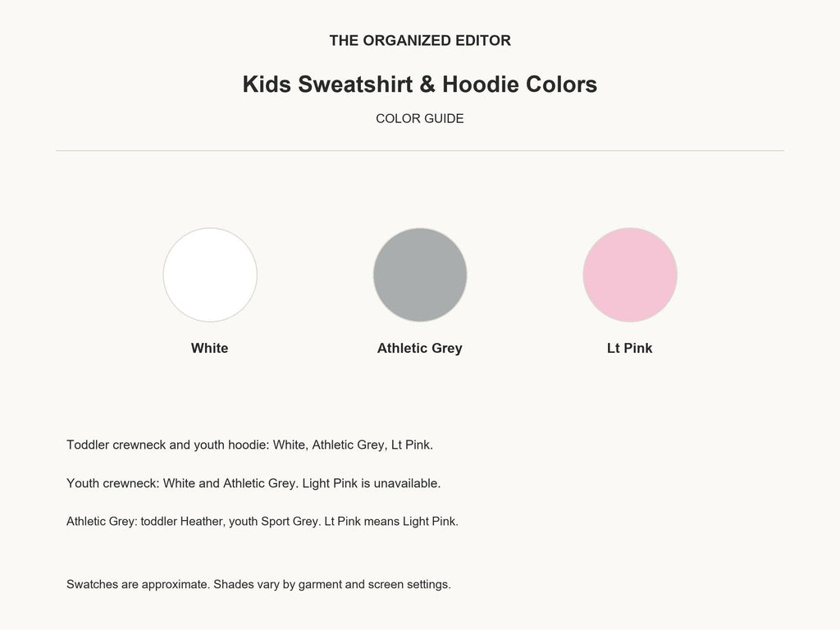840x630 pixels.
Task: Click the swatches are approximate disclaimer
Action: coord(258,584)
